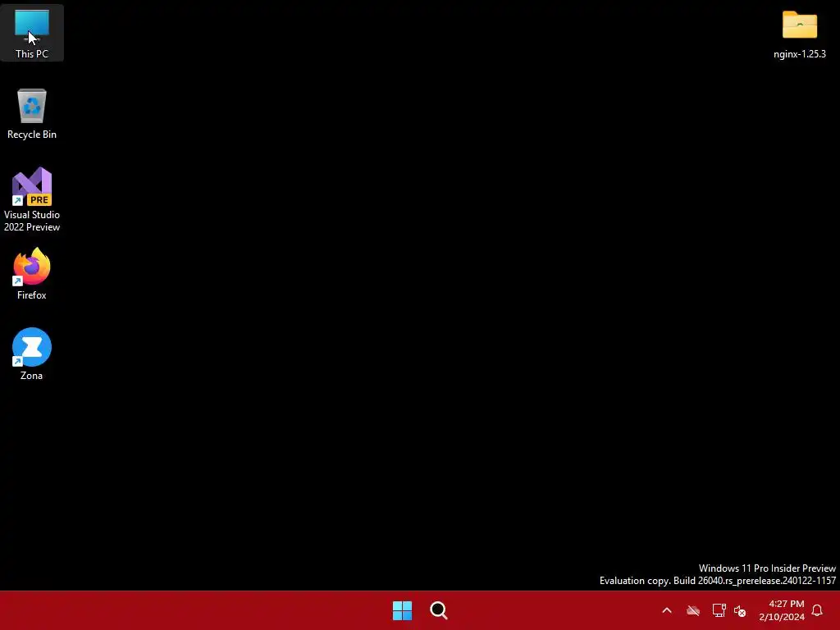Click the muted volume tray icon
840x630 pixels.
point(740,610)
